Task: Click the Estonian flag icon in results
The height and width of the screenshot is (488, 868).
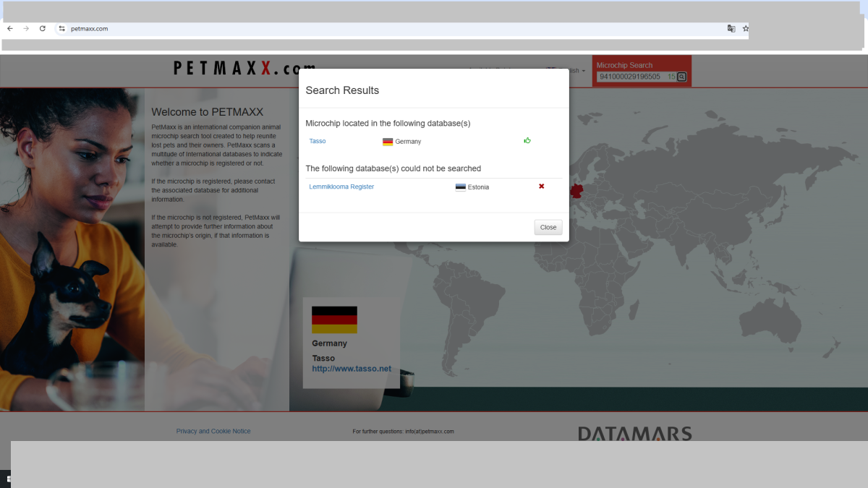Action: tap(460, 187)
